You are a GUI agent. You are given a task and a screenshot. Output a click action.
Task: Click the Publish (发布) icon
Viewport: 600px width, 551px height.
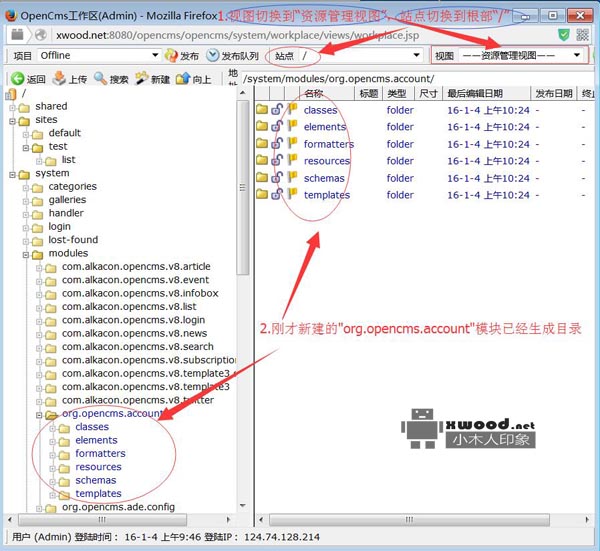point(171,55)
